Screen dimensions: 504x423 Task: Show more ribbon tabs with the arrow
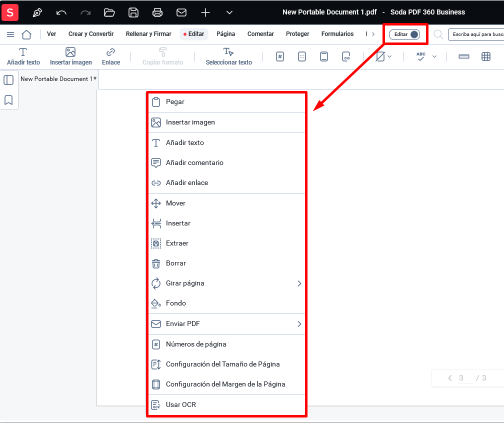373,34
